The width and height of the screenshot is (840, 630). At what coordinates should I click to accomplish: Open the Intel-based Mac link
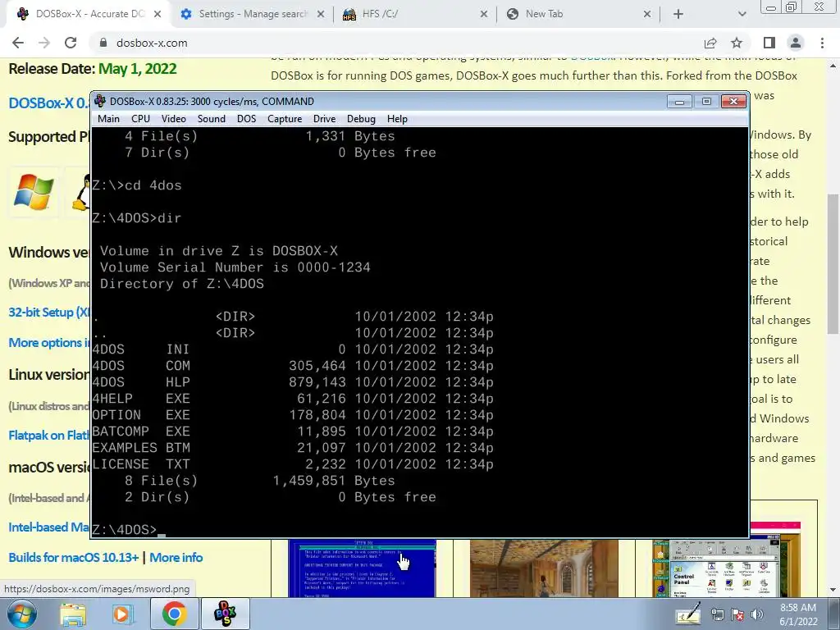click(48, 527)
